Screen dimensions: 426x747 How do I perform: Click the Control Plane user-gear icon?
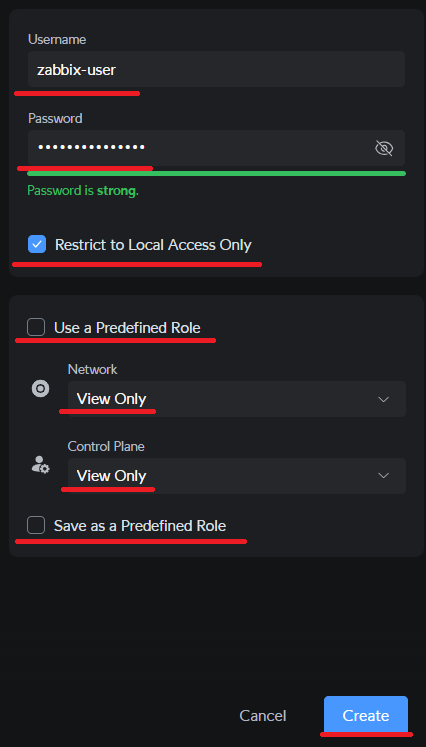(41, 464)
